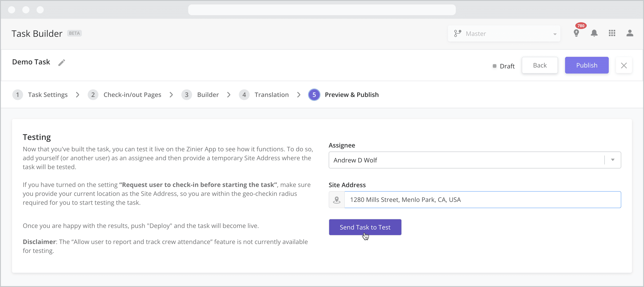Click the Translation step 4 label

click(x=271, y=94)
